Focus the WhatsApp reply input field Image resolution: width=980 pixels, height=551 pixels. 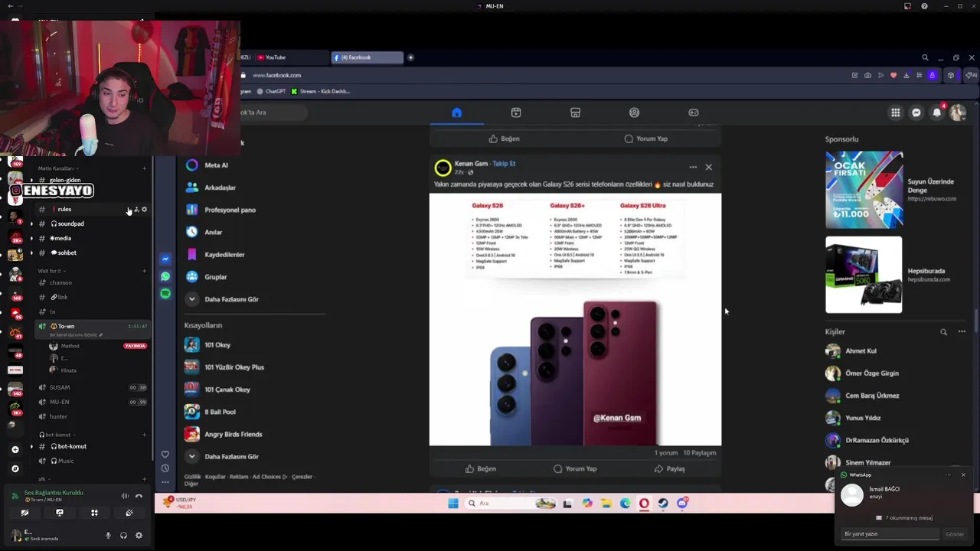click(x=890, y=534)
